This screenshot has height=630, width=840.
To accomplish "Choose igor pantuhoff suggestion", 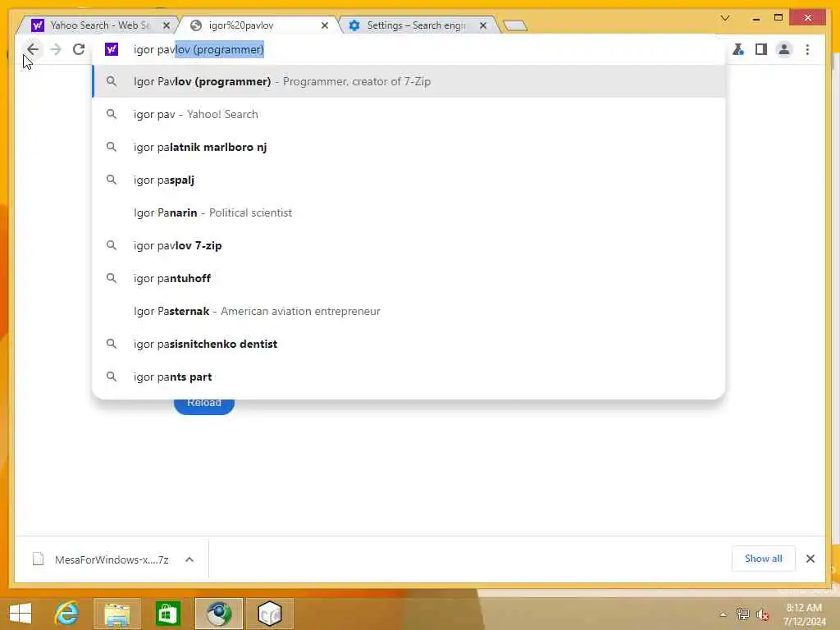I will (409, 278).
